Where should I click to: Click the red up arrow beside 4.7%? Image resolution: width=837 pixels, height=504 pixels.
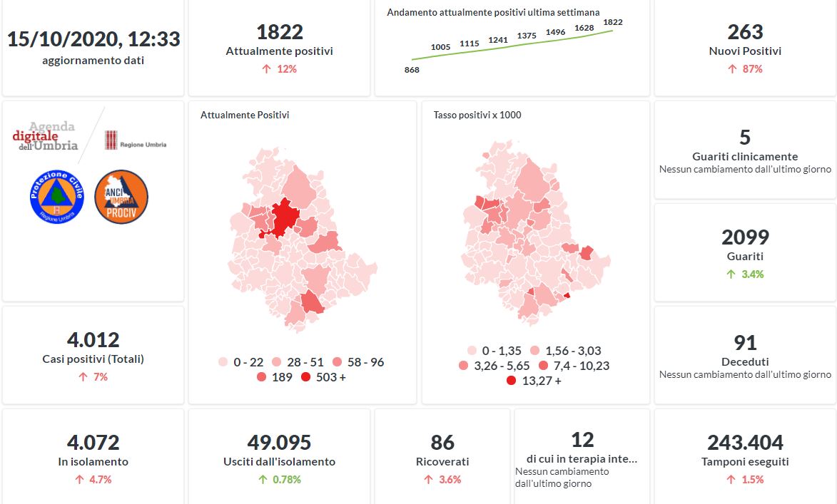(x=79, y=480)
